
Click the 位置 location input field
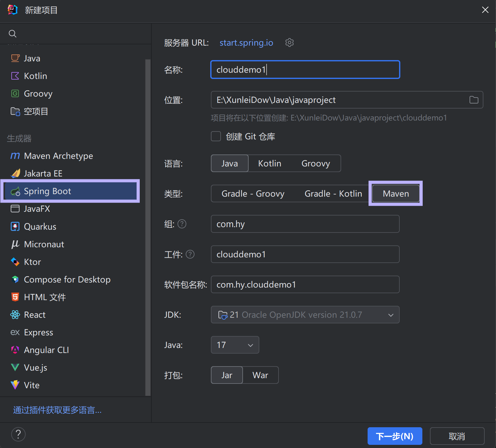click(347, 100)
